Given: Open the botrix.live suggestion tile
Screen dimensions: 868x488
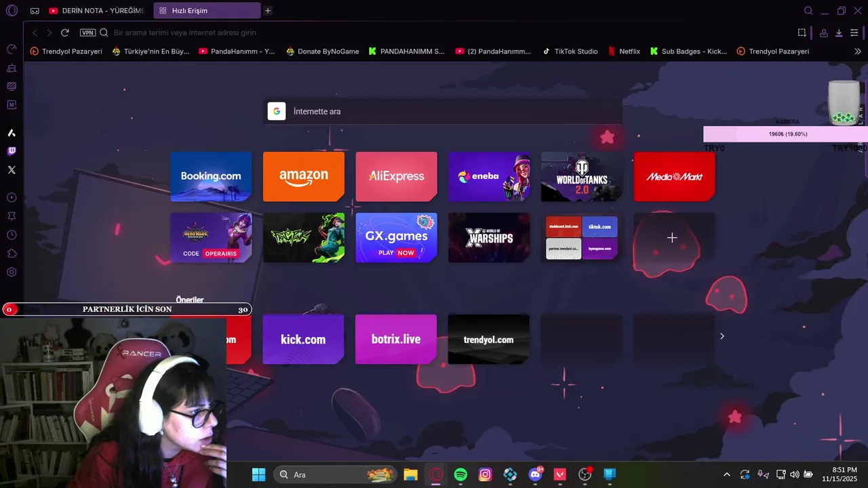Looking at the screenshot, I should tap(396, 339).
